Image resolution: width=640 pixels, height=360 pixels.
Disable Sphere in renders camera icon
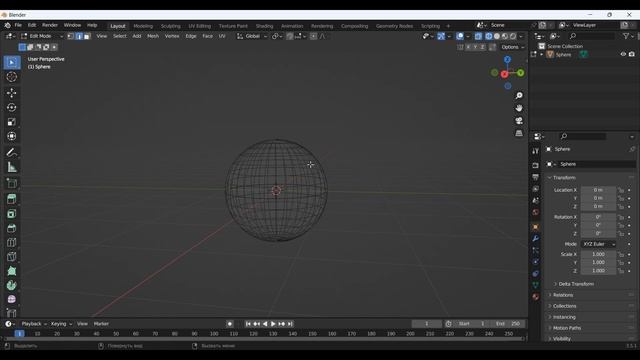click(x=632, y=54)
